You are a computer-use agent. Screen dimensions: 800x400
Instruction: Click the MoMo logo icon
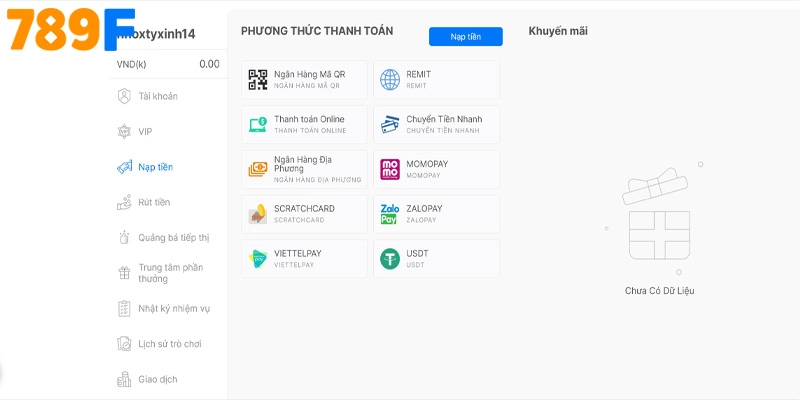(390, 169)
